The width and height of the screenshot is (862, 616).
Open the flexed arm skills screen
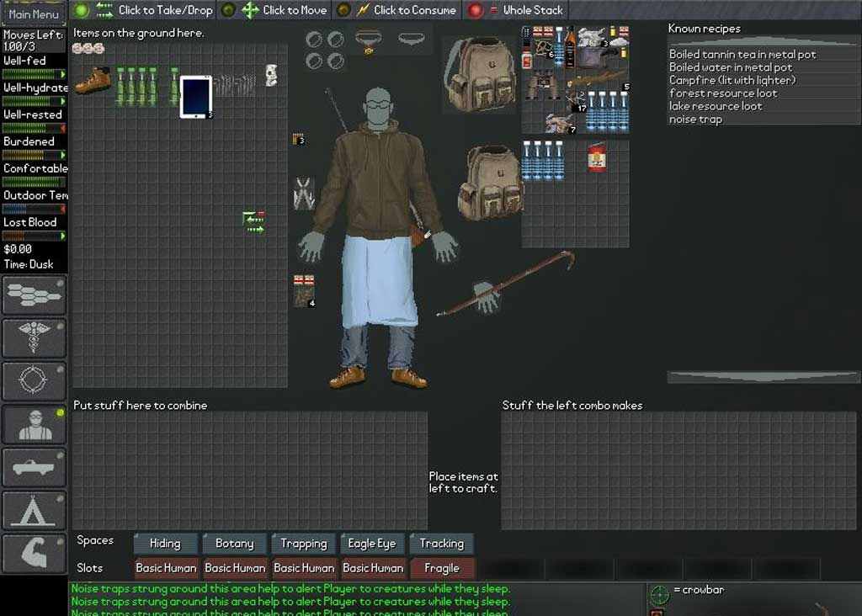pyautogui.click(x=34, y=553)
